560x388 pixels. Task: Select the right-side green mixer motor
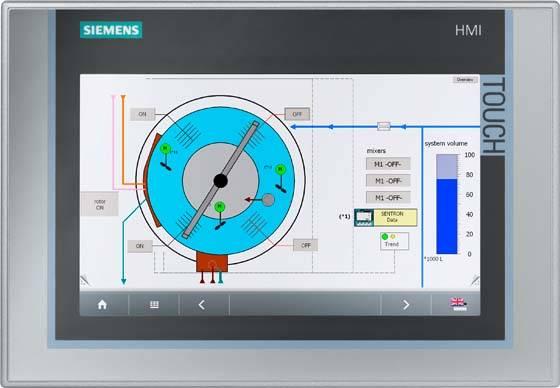pos(280,169)
